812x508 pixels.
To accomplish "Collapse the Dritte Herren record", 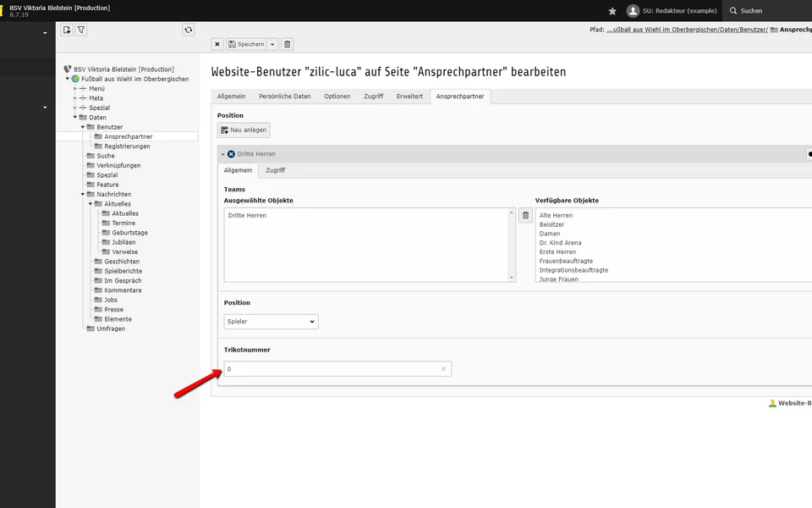I will click(x=223, y=154).
